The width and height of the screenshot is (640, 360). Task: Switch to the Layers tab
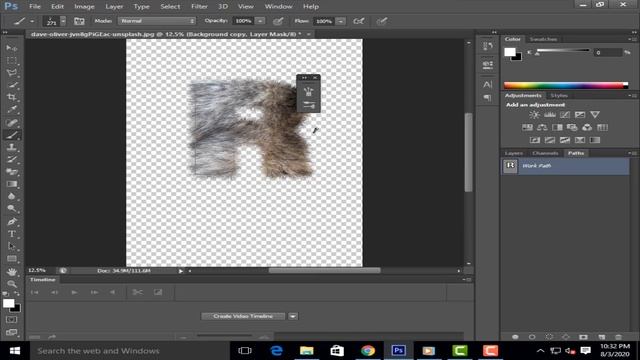[x=513, y=153]
